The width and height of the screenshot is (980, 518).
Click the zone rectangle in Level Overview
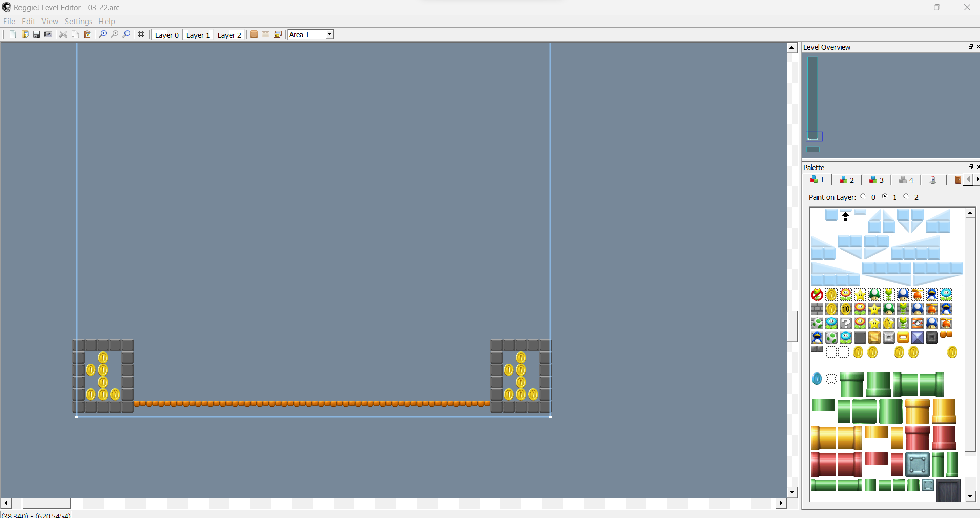812,98
